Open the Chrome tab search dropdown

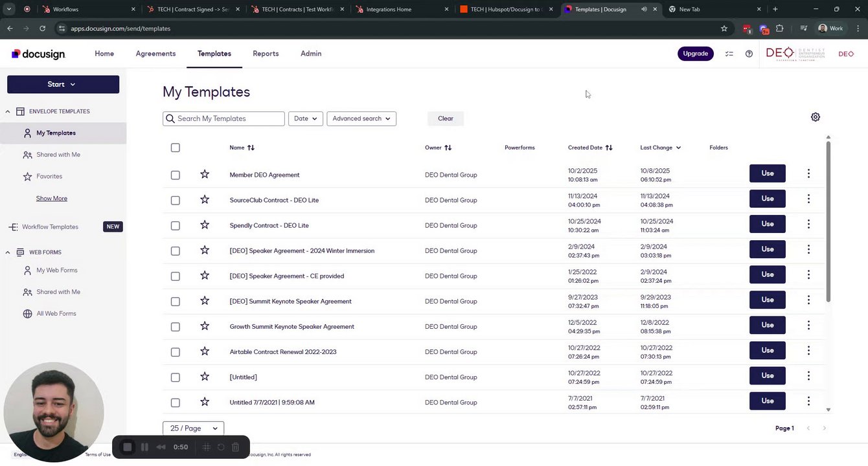[x=9, y=9]
